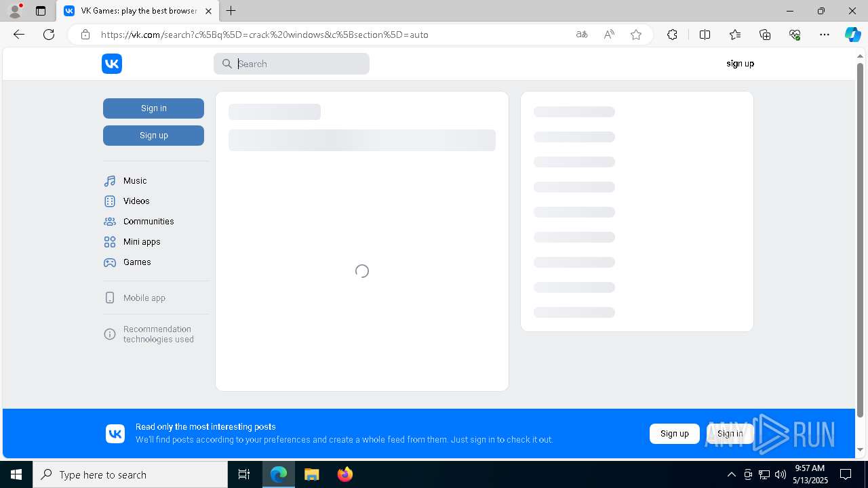
Task: Open the Games controller icon
Action: (x=110, y=262)
